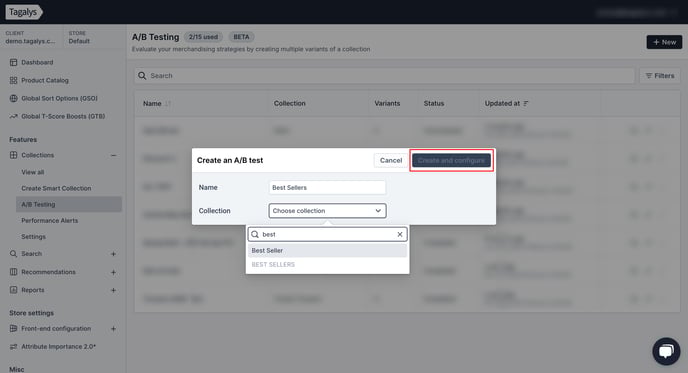Viewport: 688px width, 373px height.
Task: Open Global T-Score Boosts (GTB)
Action: (63, 116)
